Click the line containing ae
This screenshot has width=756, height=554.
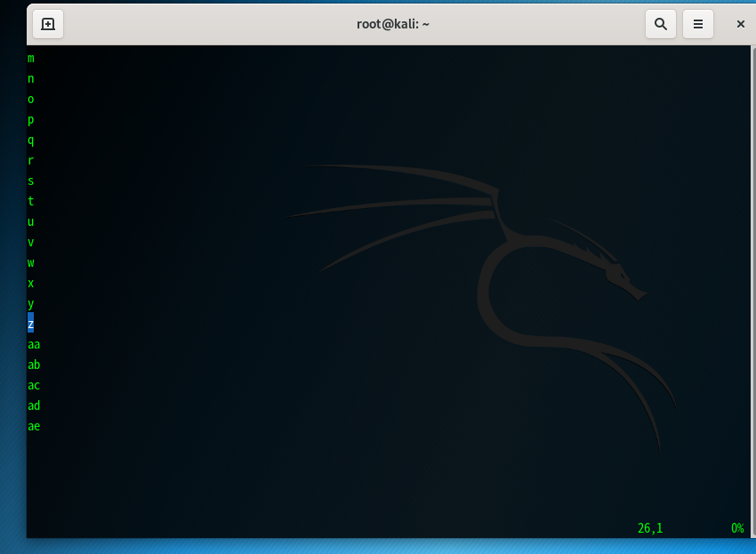point(34,426)
